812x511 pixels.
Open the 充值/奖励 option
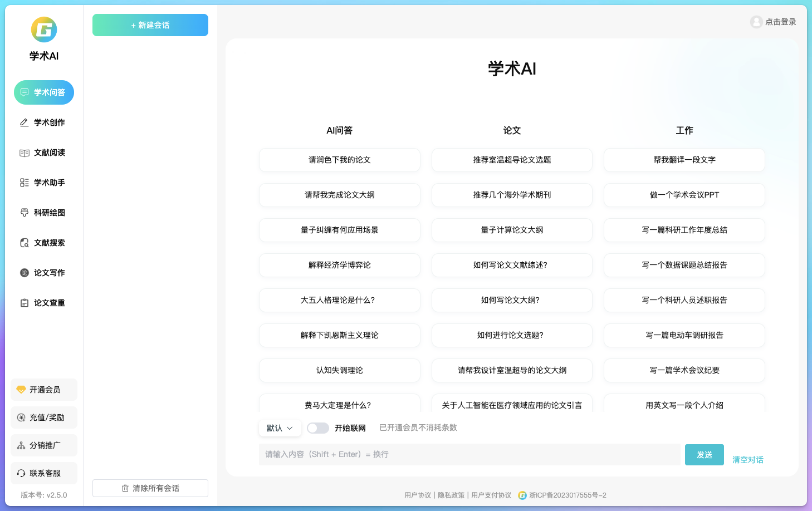[x=43, y=417]
